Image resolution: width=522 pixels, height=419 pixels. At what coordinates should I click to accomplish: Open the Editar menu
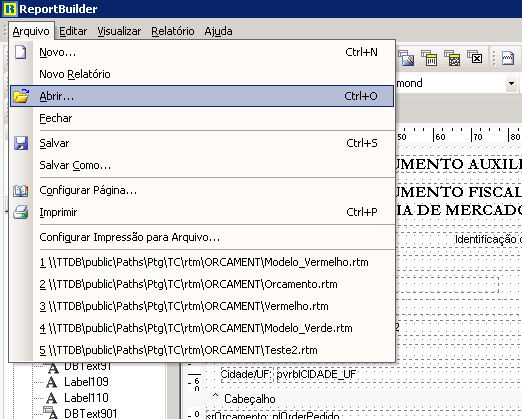coord(73,31)
